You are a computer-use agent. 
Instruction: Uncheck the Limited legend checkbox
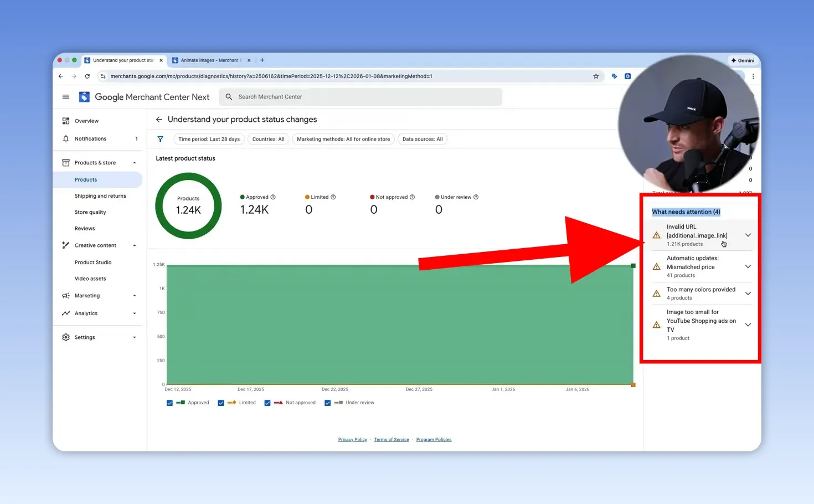pyautogui.click(x=221, y=403)
